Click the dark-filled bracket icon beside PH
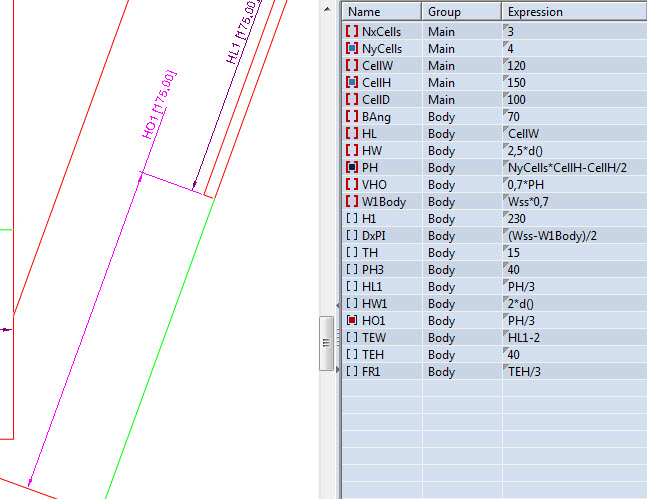The width and height of the screenshot is (647, 499). pyautogui.click(x=351, y=167)
